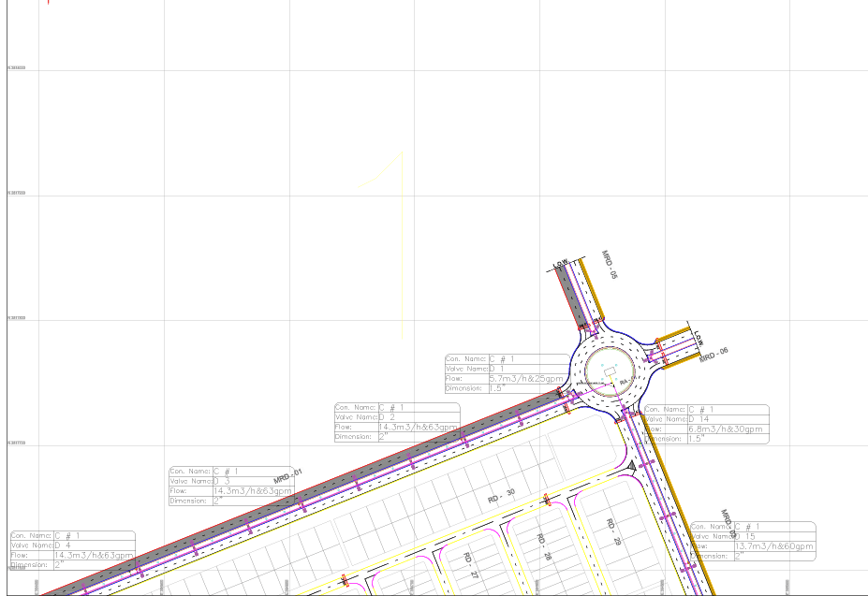Click the "LOW" label on MRD-06 road end
The width and height of the screenshot is (868, 596).
697,338
